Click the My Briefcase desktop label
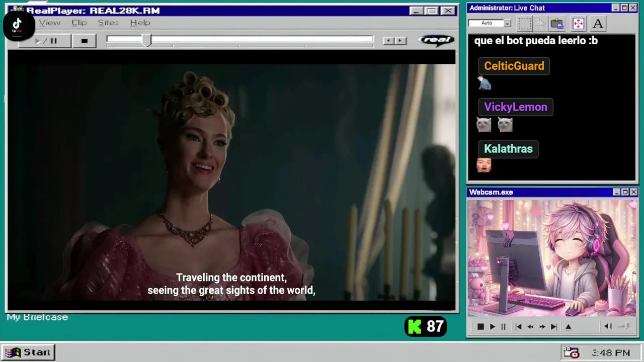This screenshot has height=362, width=644. click(x=37, y=317)
